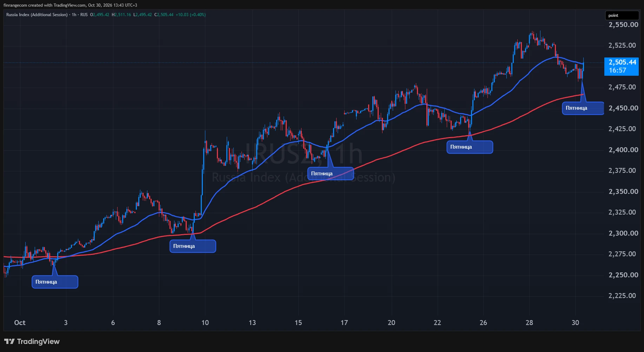
Task: Click the 'point' label on price axis
Action: [622, 15]
